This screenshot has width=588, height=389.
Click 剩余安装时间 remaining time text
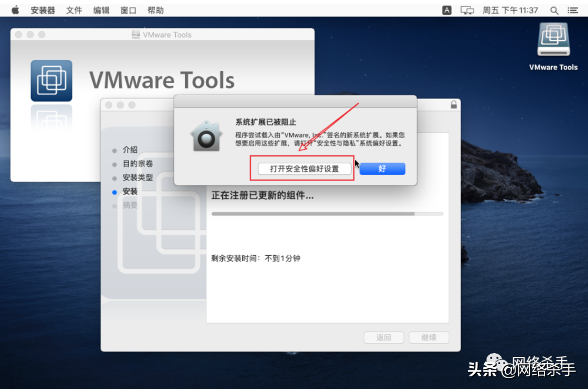256,258
